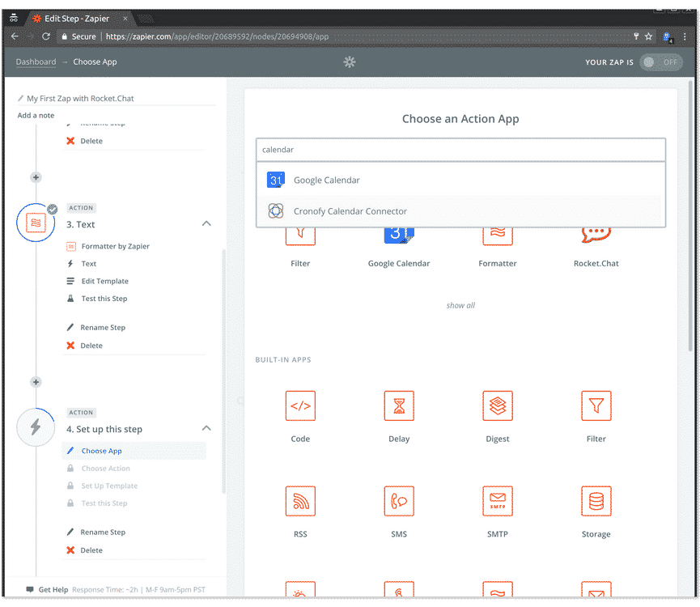Select Google Calendar icon in the apps grid
700x607 pixels.
point(399,236)
